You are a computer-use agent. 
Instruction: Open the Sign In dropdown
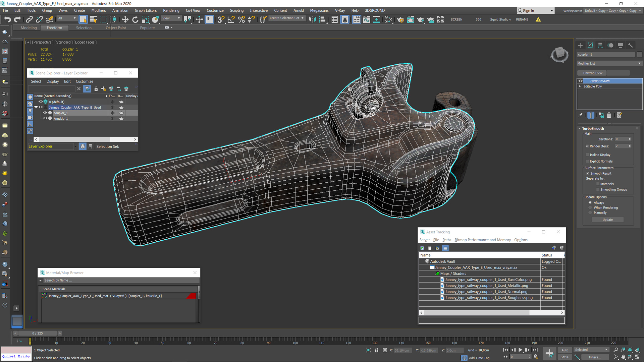click(x=535, y=11)
